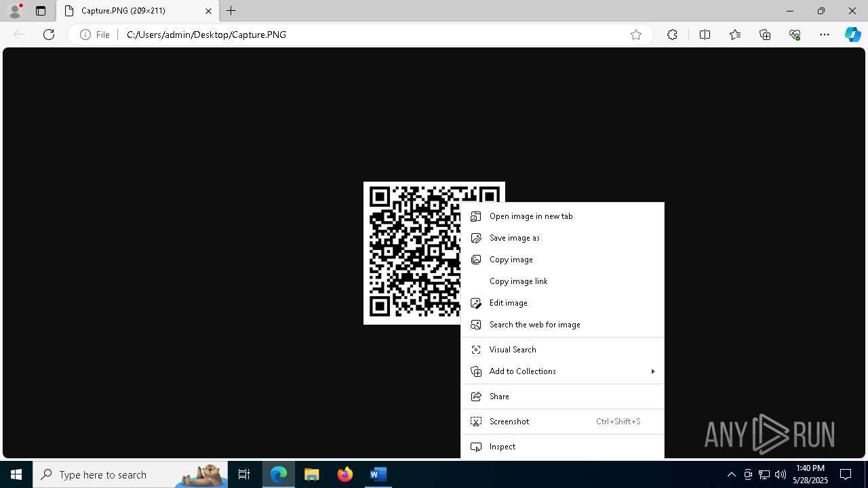868x488 pixels.
Task: Click the File site information icon
Action: 95,35
